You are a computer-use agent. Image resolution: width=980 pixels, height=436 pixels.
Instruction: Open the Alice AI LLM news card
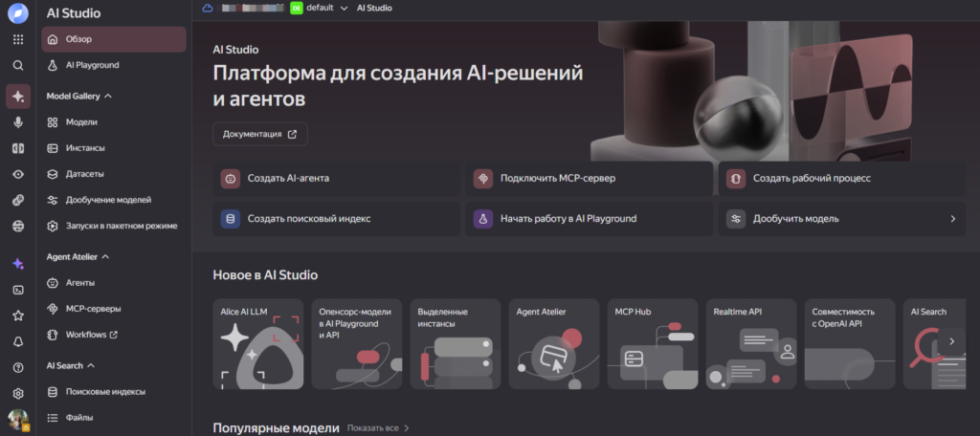(258, 344)
